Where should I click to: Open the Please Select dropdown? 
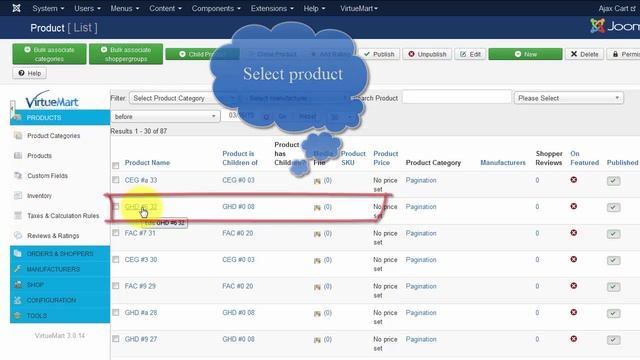[569, 98]
